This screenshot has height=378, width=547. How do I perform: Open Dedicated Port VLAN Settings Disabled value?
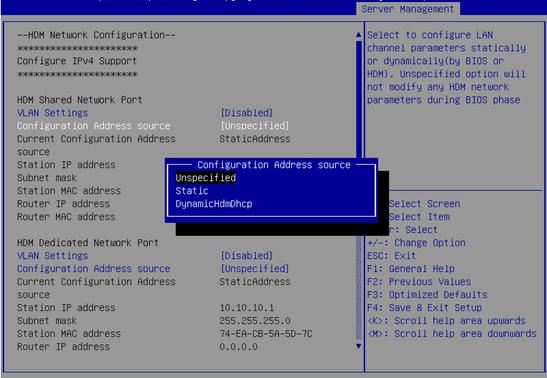[x=246, y=256]
